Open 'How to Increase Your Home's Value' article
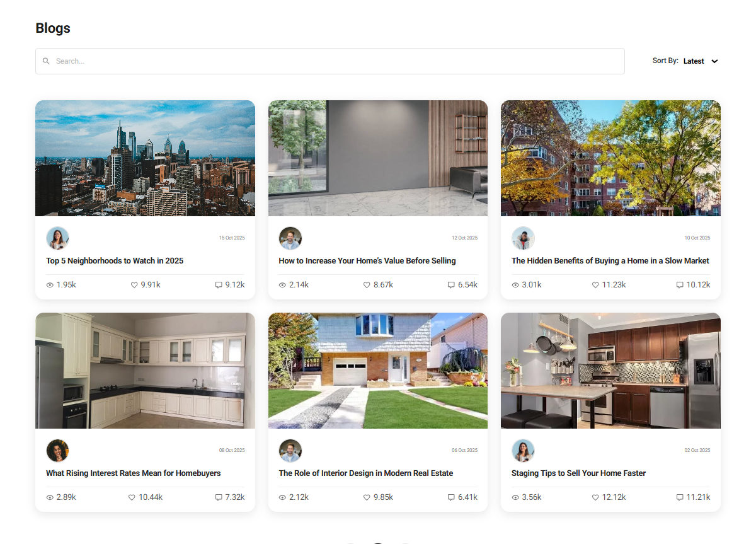 pos(367,261)
